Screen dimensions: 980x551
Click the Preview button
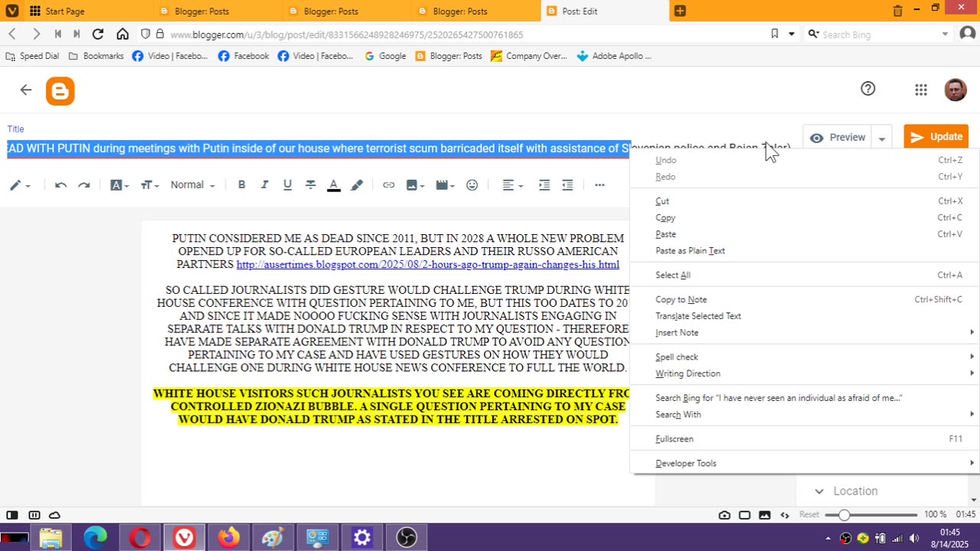[838, 138]
